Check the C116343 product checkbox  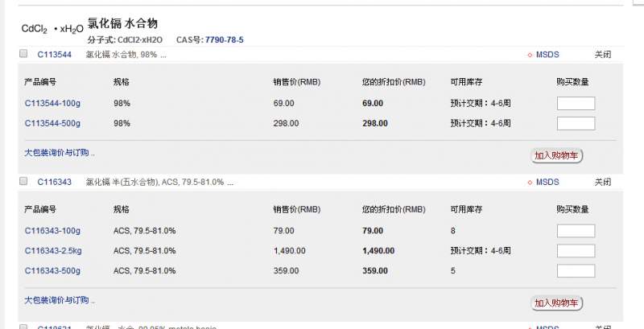click(23, 182)
